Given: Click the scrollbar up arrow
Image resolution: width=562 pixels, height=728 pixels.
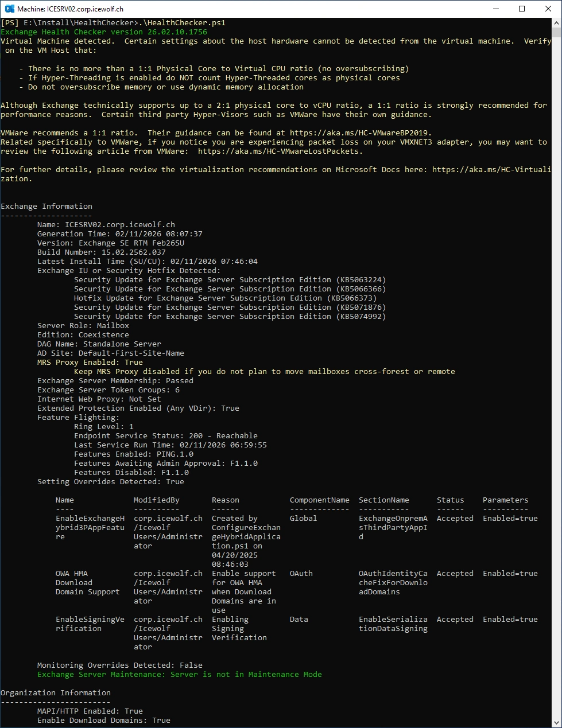Looking at the screenshot, I should click(x=556, y=23).
